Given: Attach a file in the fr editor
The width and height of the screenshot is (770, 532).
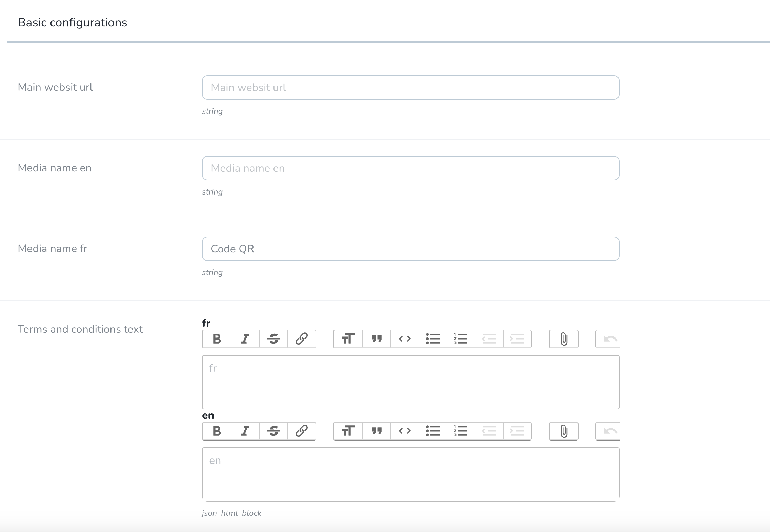Looking at the screenshot, I should (564, 339).
